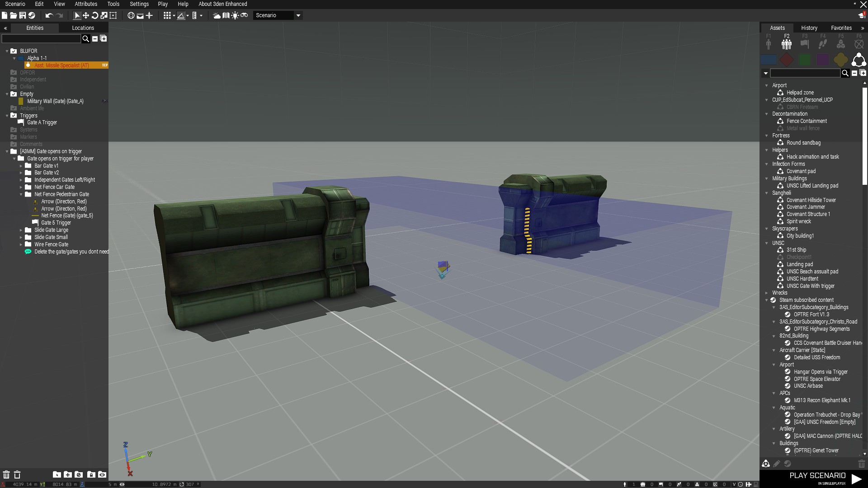Screen dimensions: 868x488
Task: Undo the last action
Action: click(49, 15)
